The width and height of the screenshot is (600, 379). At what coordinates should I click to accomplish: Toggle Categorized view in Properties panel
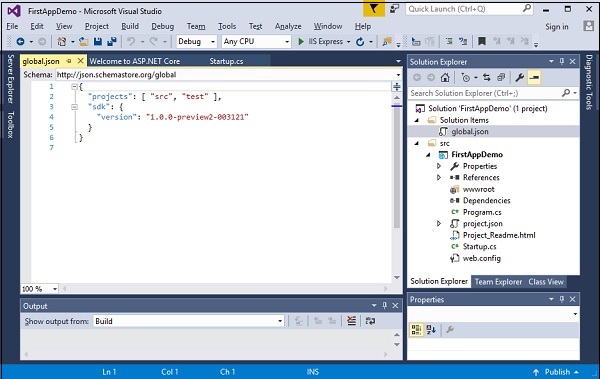[416, 330]
